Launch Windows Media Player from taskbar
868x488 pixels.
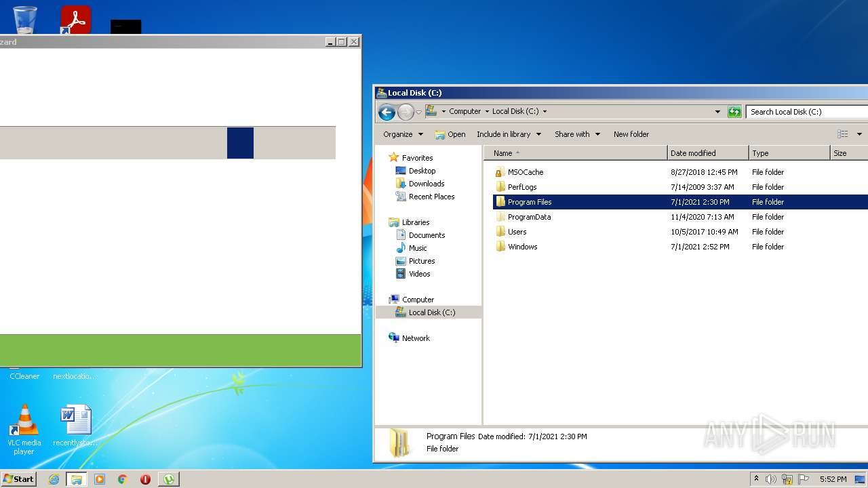coord(100,479)
